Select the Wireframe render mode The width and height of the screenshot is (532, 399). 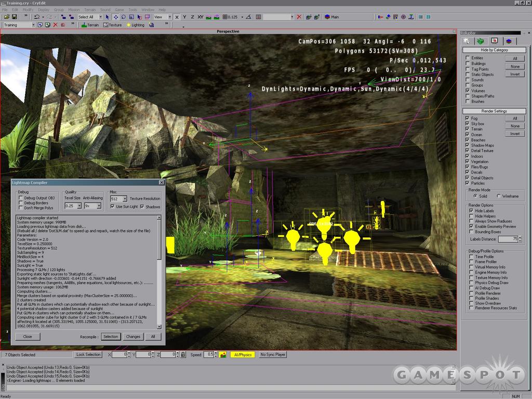[x=499, y=196]
